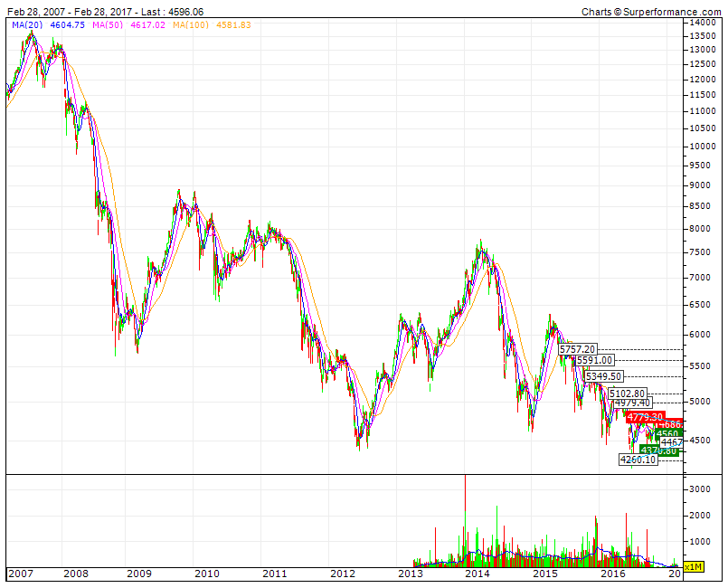Click the 2007 year label on axis
Screen dimensions: 728x588
click(21, 574)
